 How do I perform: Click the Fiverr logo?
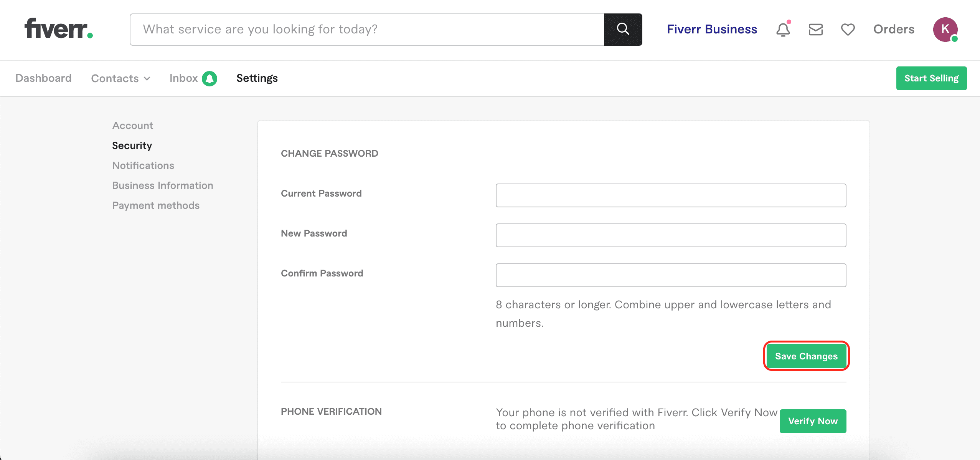(58, 29)
